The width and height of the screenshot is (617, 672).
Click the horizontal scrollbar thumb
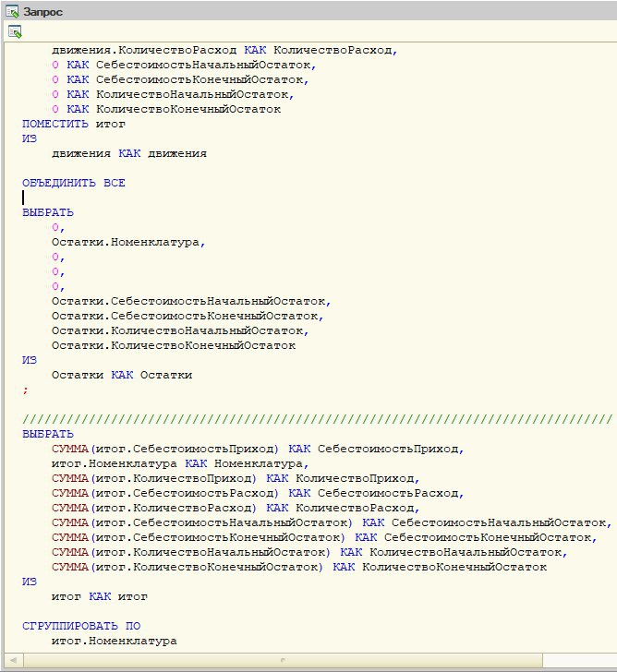tap(283, 660)
